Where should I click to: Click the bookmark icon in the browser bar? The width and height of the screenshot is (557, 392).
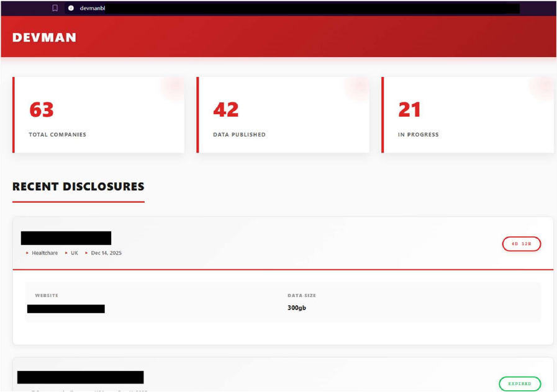click(x=55, y=8)
